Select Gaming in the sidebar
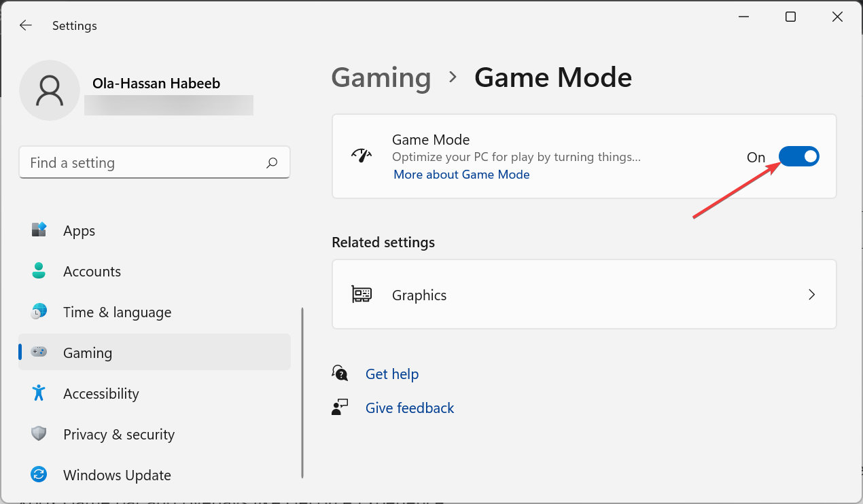This screenshot has height=504, width=863. [87, 353]
